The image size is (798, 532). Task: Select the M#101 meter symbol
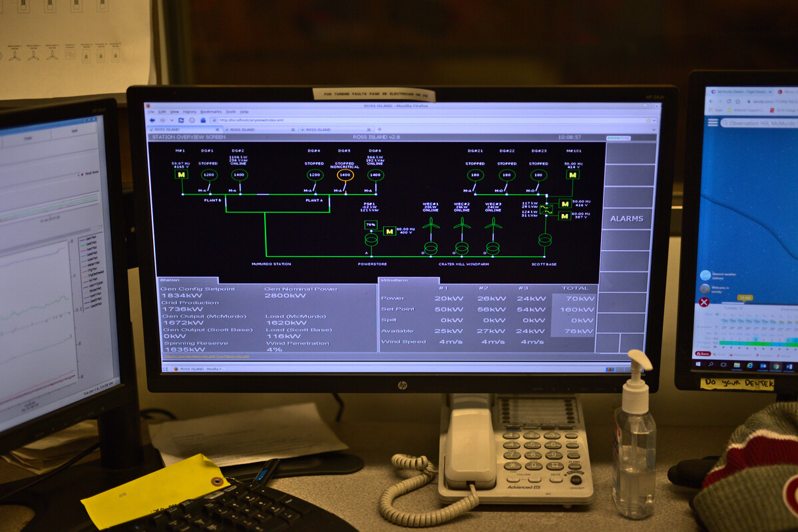(x=573, y=174)
